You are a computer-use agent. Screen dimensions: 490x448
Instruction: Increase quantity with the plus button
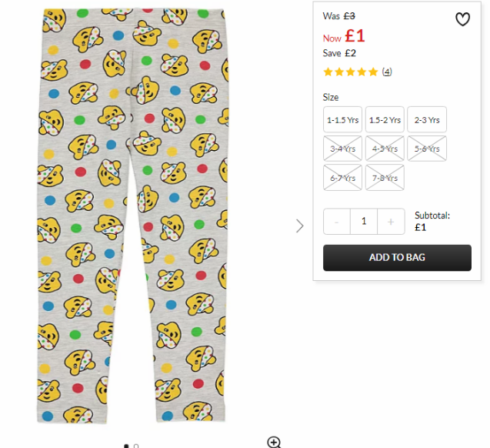pos(391,222)
